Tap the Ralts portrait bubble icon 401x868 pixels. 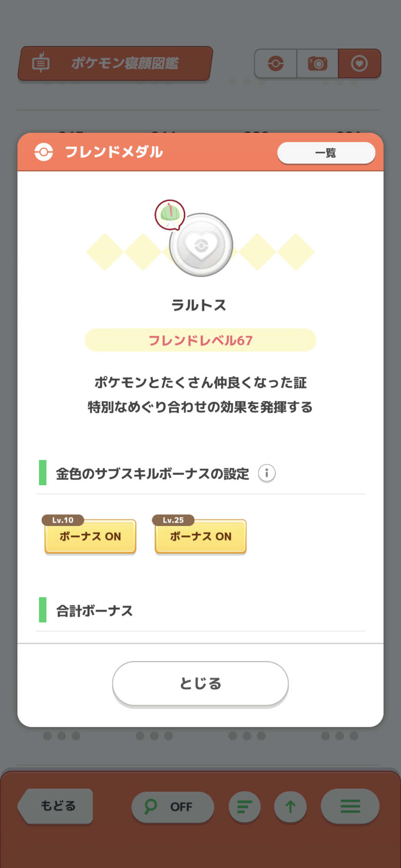click(x=170, y=214)
